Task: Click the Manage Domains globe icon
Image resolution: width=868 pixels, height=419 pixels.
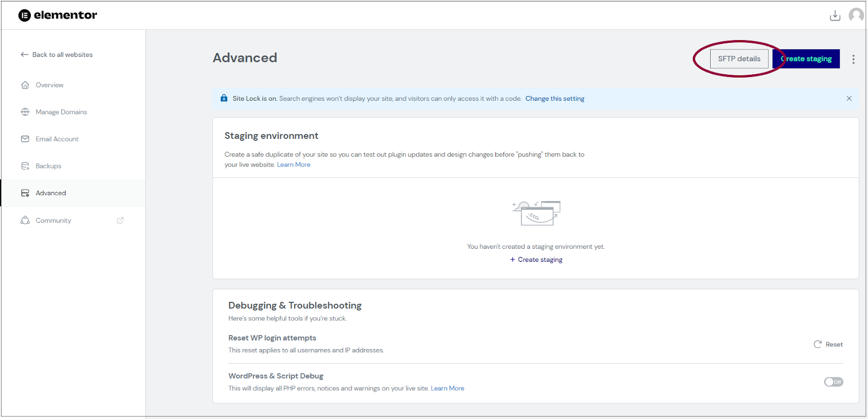Action: point(25,112)
